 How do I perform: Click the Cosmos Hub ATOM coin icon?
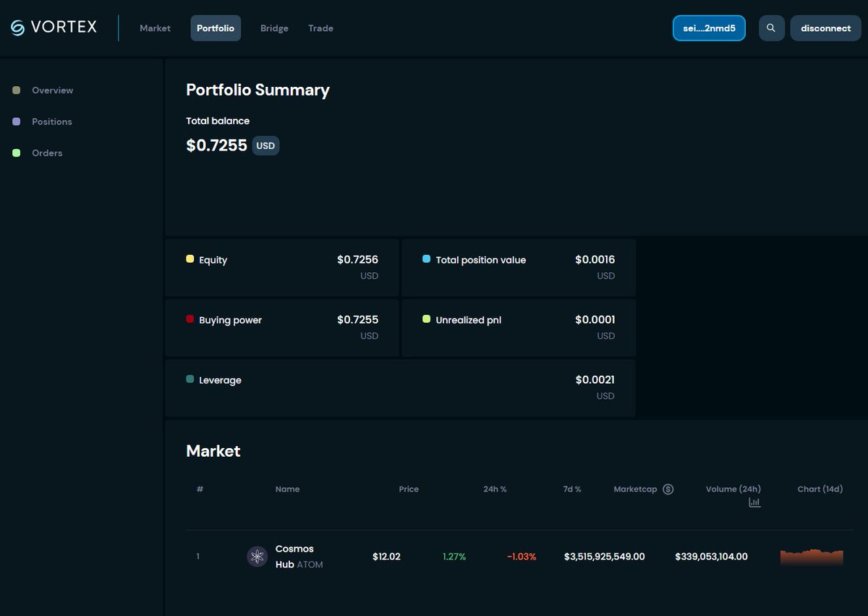coord(258,557)
